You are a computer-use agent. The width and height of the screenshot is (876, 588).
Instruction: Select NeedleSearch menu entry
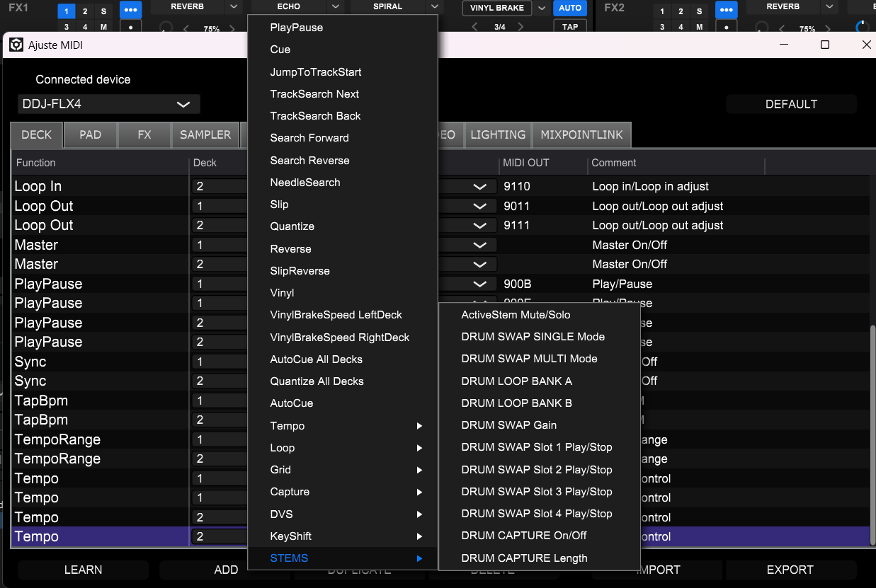[342, 183]
